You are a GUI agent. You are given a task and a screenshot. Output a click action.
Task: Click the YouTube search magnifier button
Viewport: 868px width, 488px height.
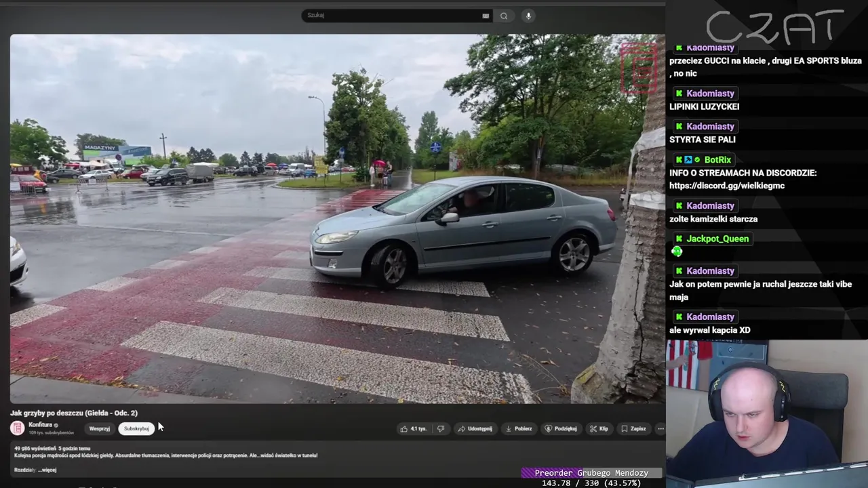504,16
